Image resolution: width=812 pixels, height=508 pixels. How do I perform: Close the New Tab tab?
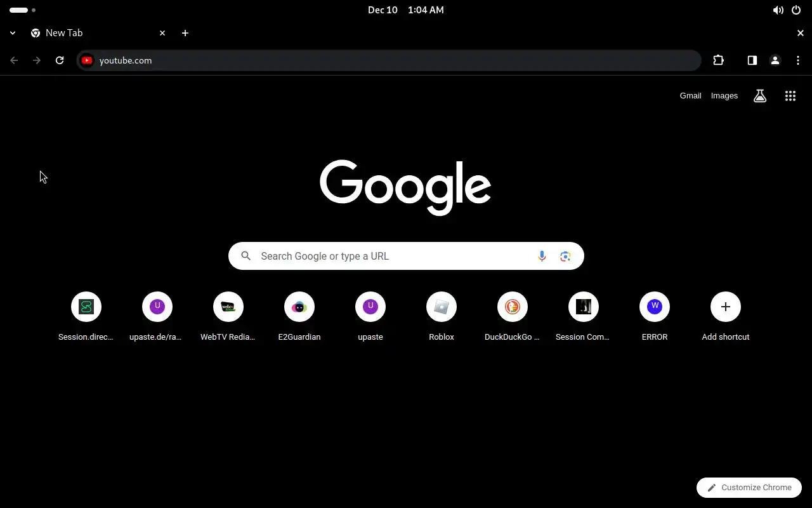pos(162,33)
